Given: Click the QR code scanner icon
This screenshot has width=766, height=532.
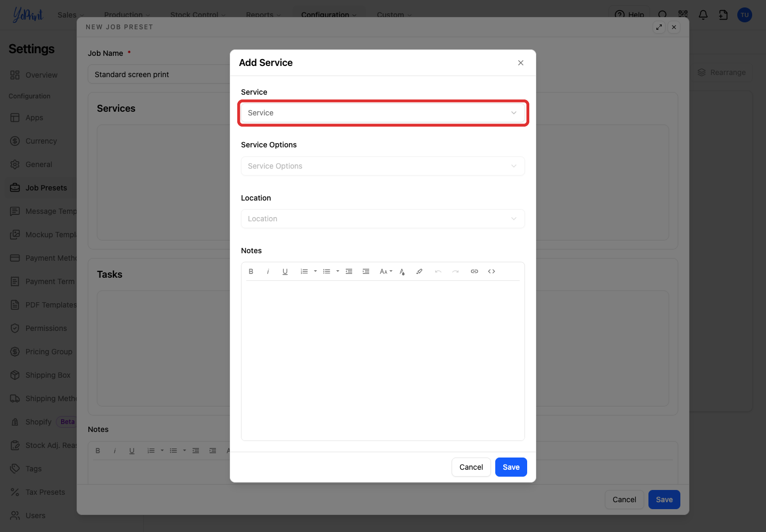Looking at the screenshot, I should 683,15.
